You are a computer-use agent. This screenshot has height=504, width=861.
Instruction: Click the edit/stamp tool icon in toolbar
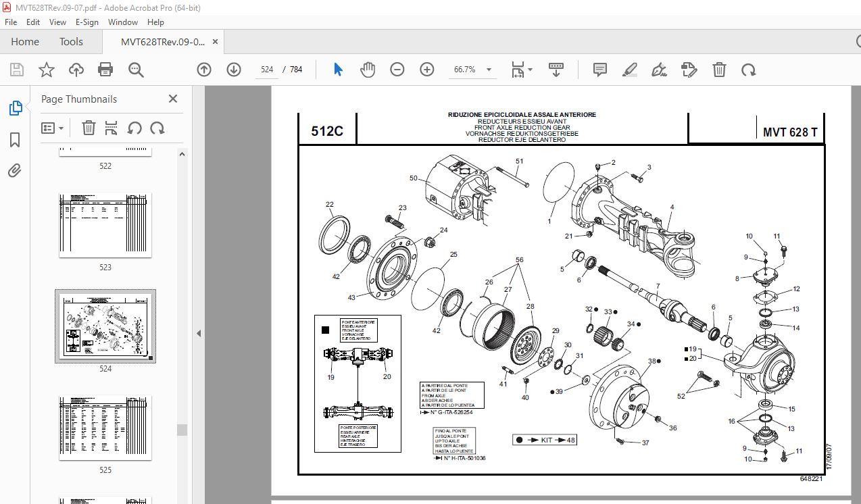(689, 70)
